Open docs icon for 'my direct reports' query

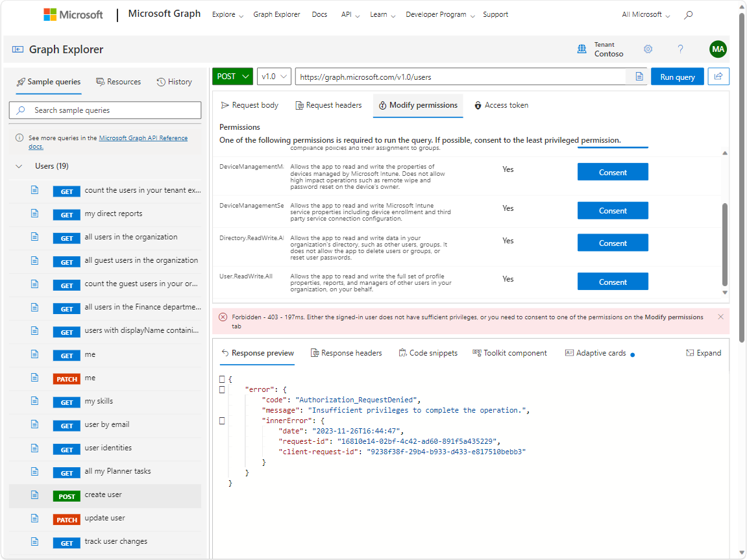point(35,213)
